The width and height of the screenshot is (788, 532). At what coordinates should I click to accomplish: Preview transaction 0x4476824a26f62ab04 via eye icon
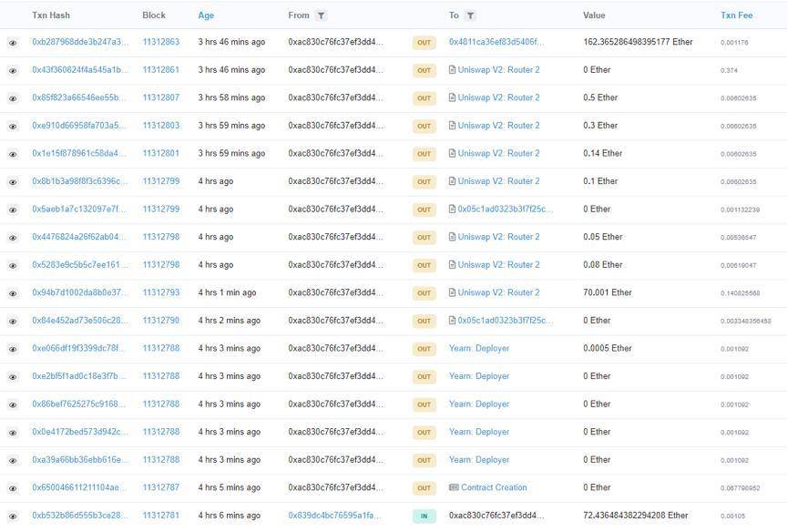click(x=13, y=238)
